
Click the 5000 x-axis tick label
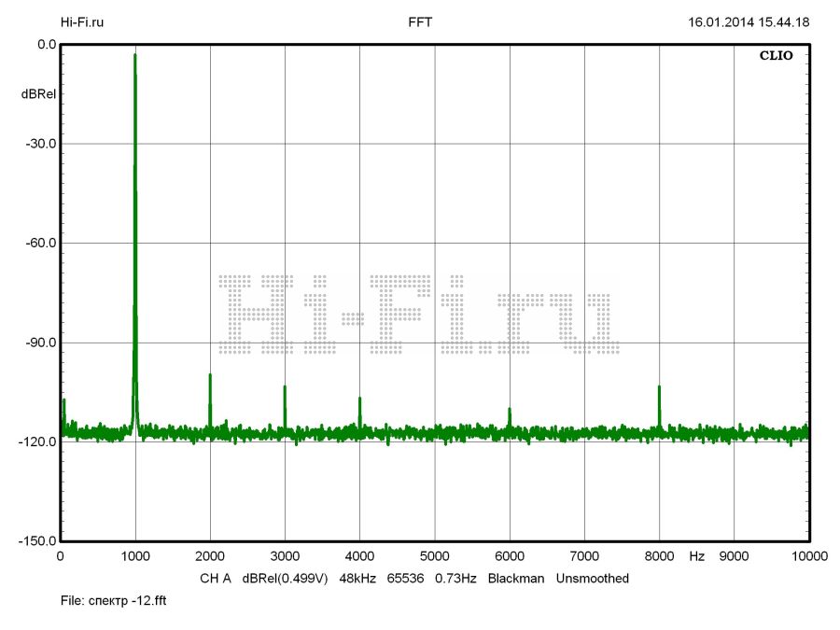434,556
